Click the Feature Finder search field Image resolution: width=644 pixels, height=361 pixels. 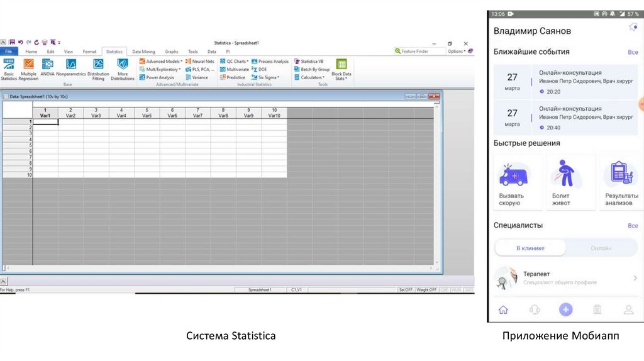point(421,51)
